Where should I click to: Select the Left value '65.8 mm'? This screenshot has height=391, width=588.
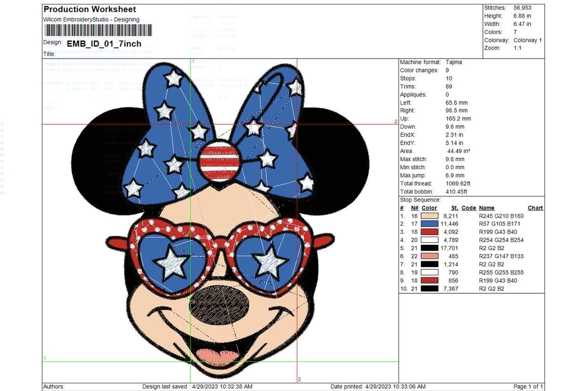[456, 103]
